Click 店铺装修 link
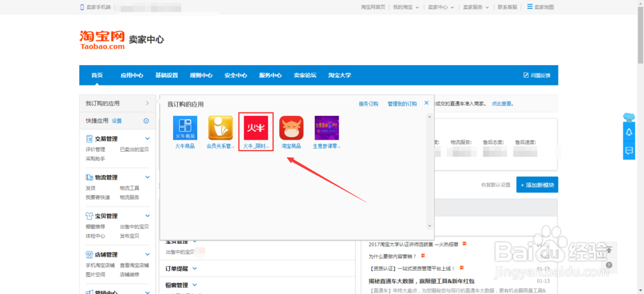The image size is (644, 294). pyautogui.click(x=129, y=274)
